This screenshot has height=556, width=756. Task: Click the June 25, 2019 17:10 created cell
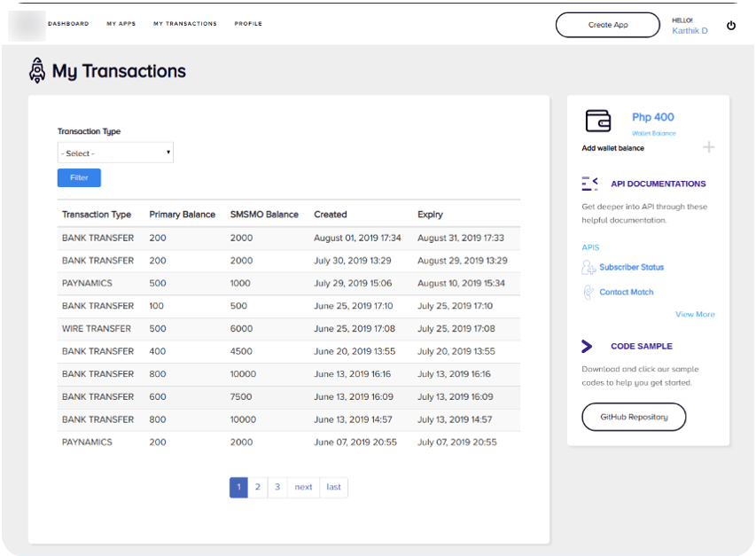click(354, 306)
